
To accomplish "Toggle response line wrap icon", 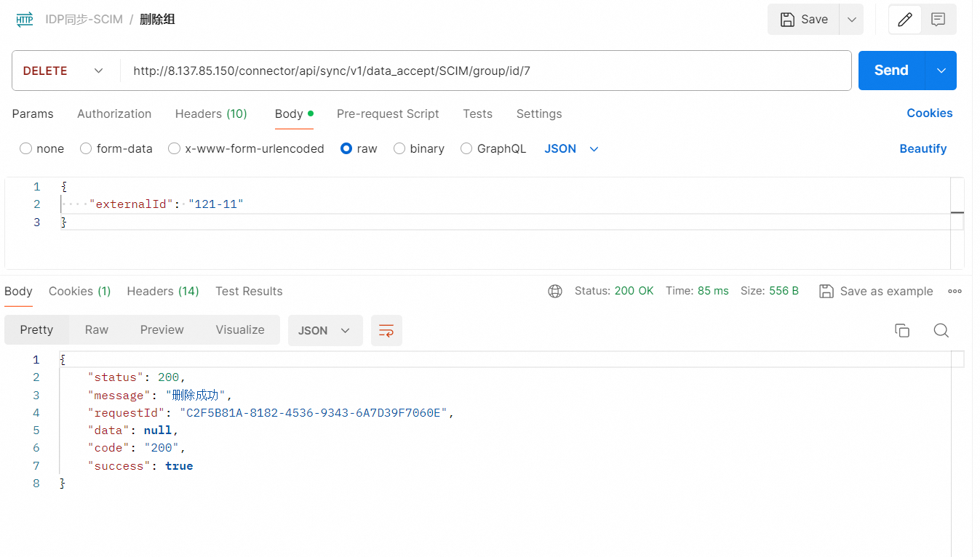I will tap(386, 330).
